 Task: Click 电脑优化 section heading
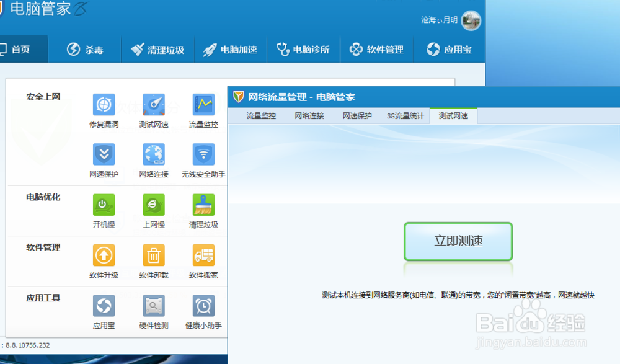(x=43, y=197)
